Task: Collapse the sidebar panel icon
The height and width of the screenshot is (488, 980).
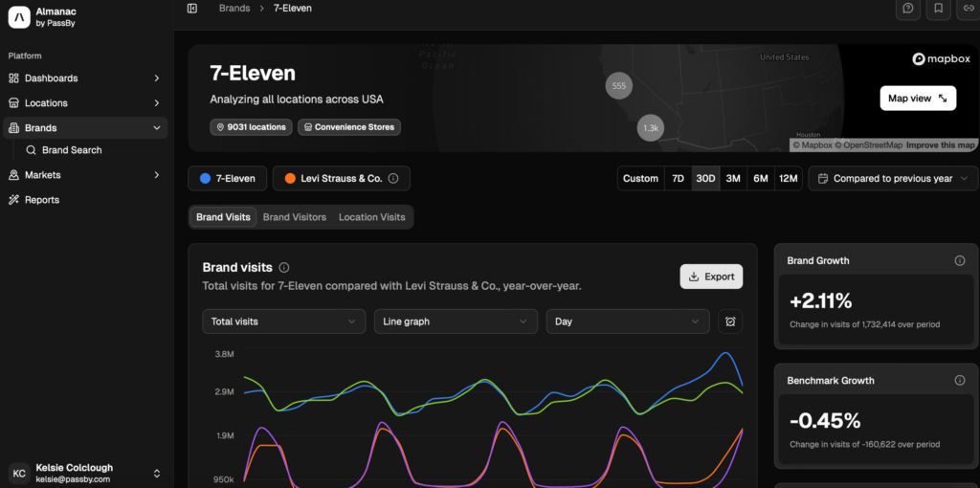Action: [192, 8]
